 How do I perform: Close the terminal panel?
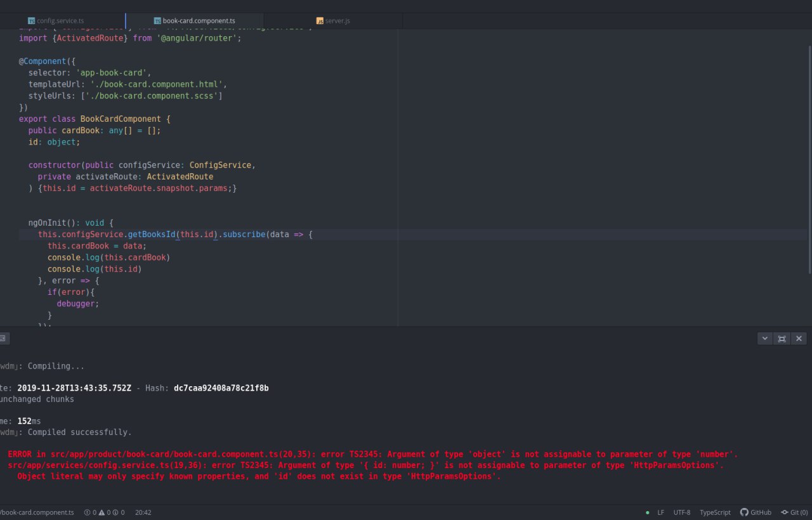pos(799,339)
